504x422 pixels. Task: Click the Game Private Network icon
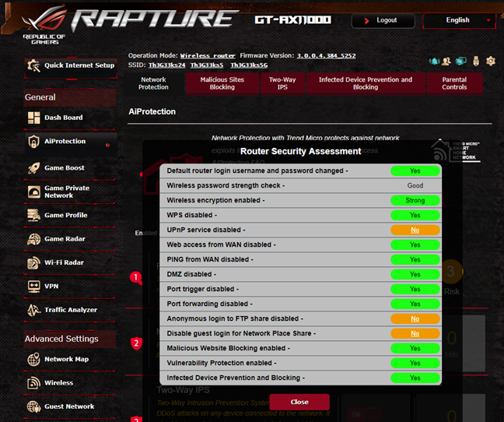[33, 192]
